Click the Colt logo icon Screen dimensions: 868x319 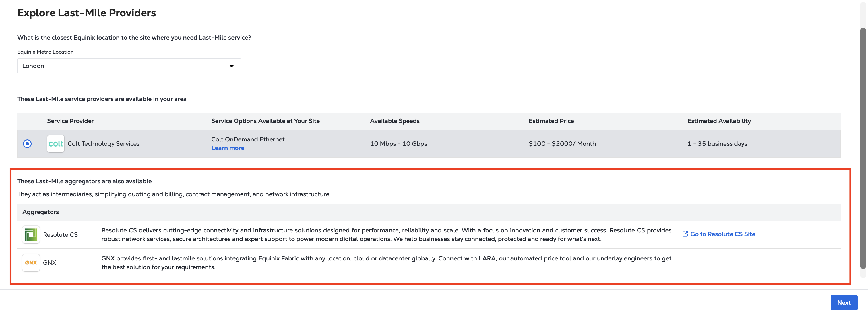click(56, 144)
